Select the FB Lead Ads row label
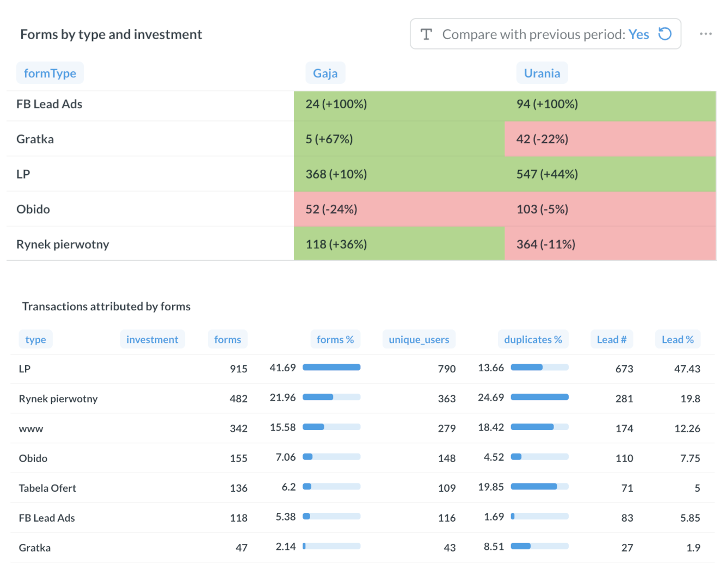The width and height of the screenshot is (726, 588). [50, 104]
